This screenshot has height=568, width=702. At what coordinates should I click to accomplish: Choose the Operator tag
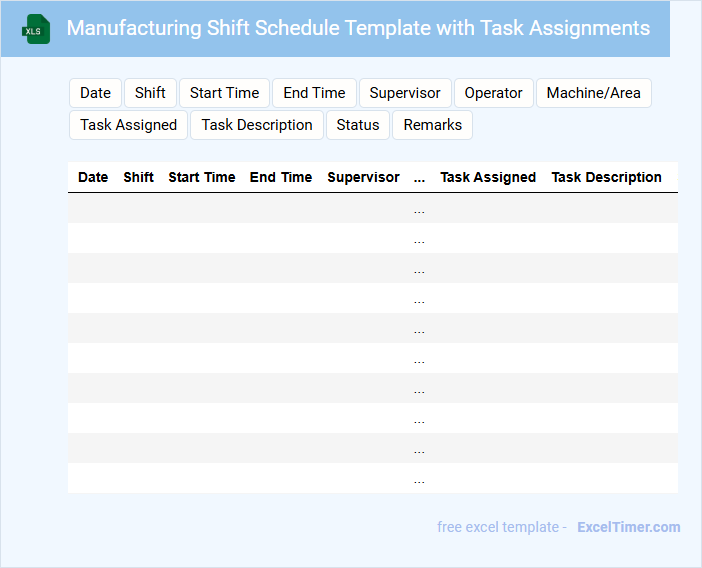coord(493,93)
